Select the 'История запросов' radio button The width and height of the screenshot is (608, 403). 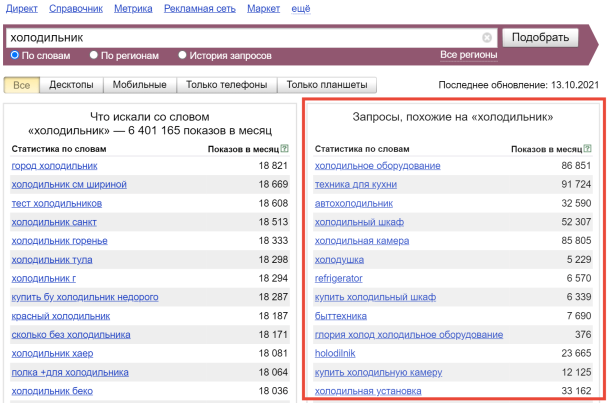(x=182, y=55)
